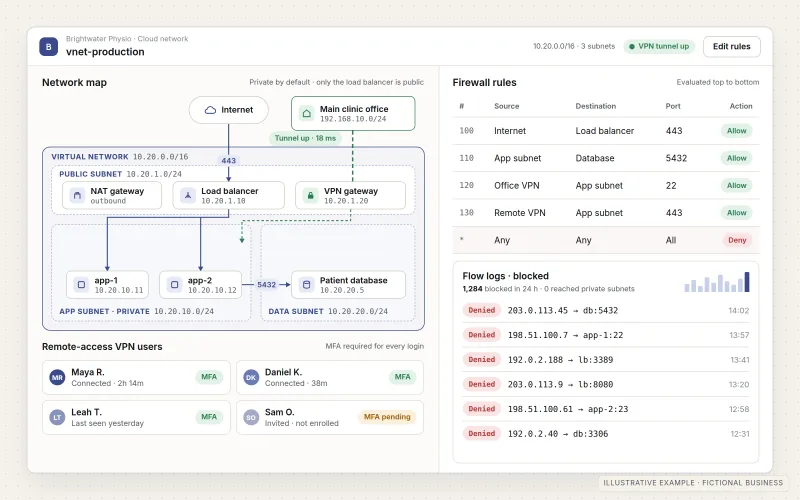Click log entry 192.0.2.40 → db:3306

(x=606, y=434)
